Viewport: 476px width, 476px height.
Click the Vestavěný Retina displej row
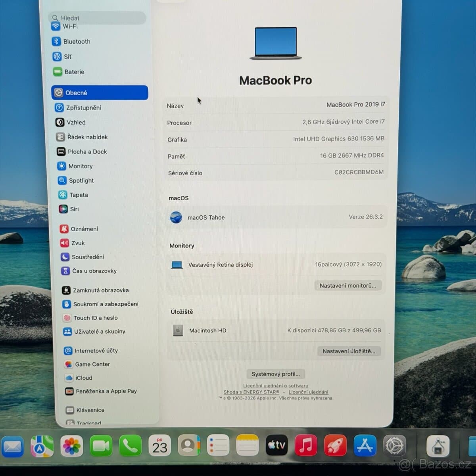click(276, 265)
